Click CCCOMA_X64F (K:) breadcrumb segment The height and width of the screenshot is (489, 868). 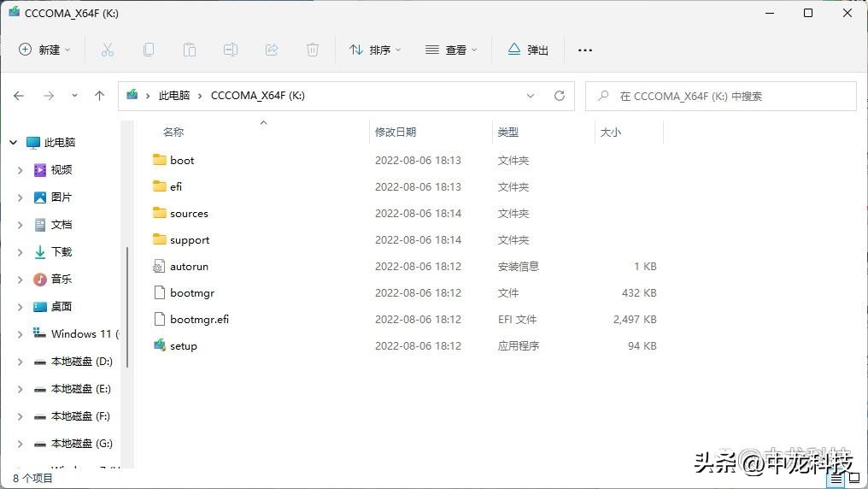click(257, 96)
